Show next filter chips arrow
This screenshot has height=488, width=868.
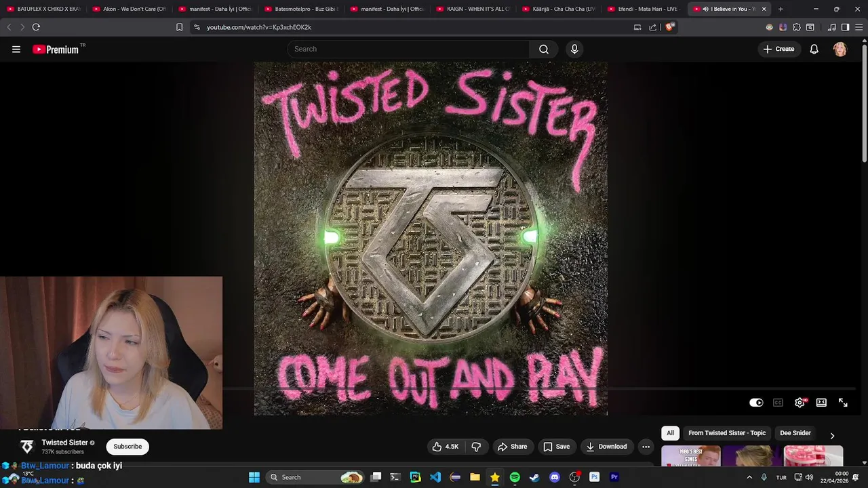point(832,435)
